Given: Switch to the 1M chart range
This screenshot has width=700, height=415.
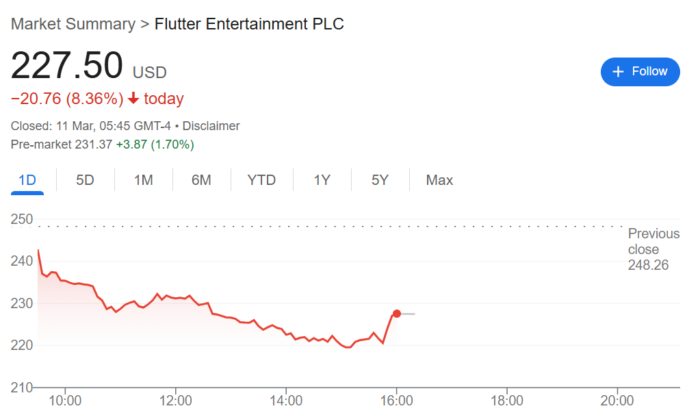Looking at the screenshot, I should 143,180.
